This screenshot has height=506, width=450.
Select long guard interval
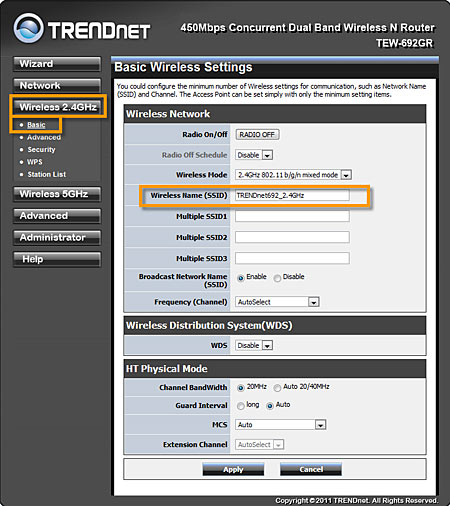(x=241, y=406)
